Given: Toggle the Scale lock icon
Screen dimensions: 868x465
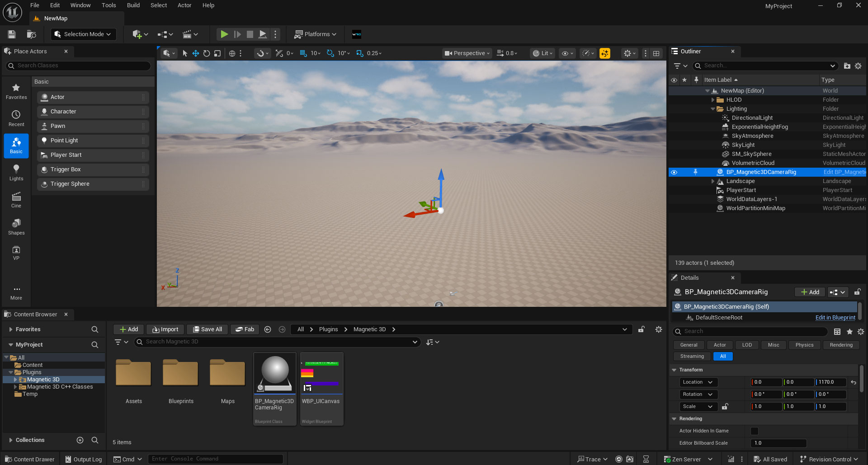Looking at the screenshot, I should [725, 407].
